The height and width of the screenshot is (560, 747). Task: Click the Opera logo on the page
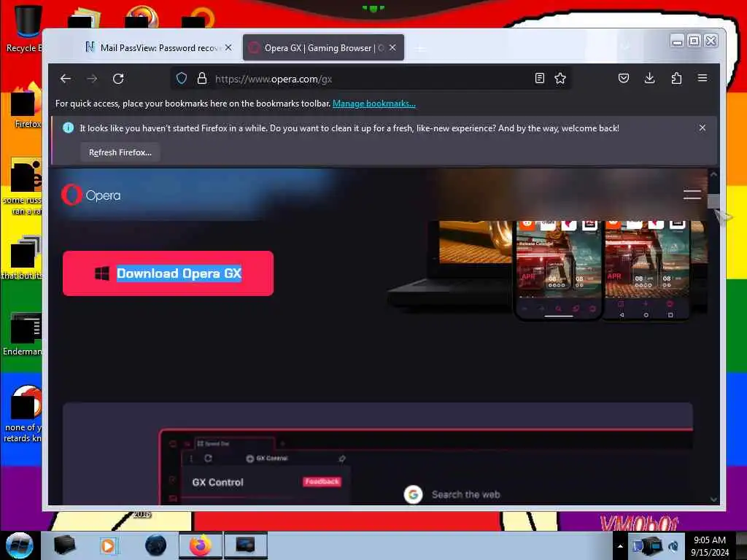91,195
